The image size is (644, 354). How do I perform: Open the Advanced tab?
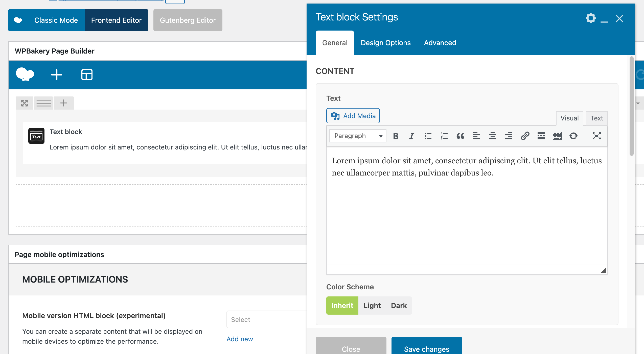click(x=440, y=43)
